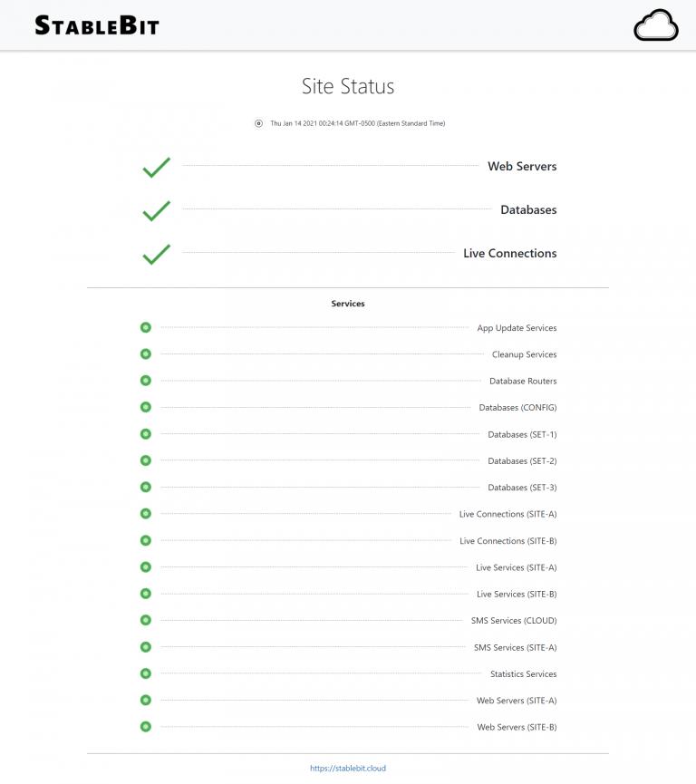Click the green checkmark beside Live Connections

[156, 254]
